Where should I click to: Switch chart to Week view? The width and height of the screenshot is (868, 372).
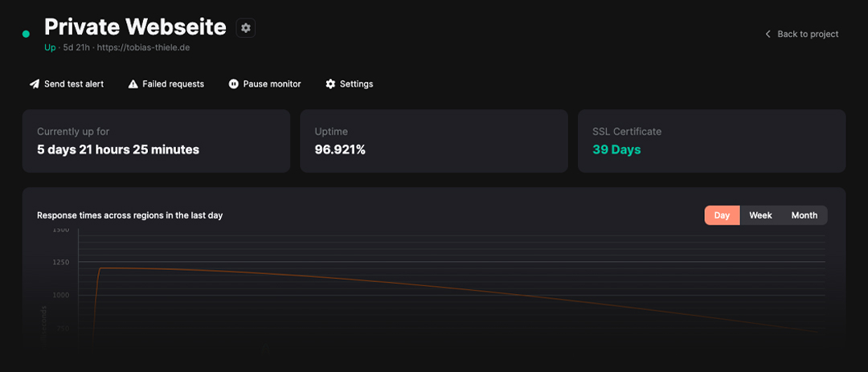[x=760, y=215]
